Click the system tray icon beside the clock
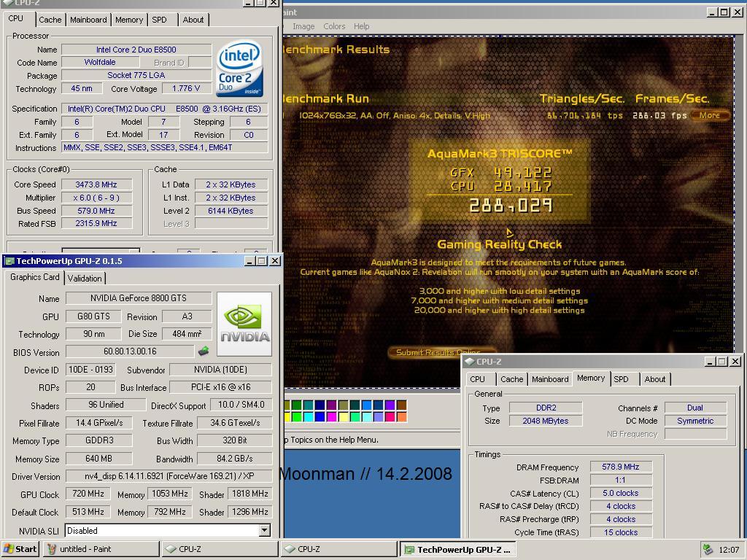This screenshot has height=560, width=747. tap(708, 549)
